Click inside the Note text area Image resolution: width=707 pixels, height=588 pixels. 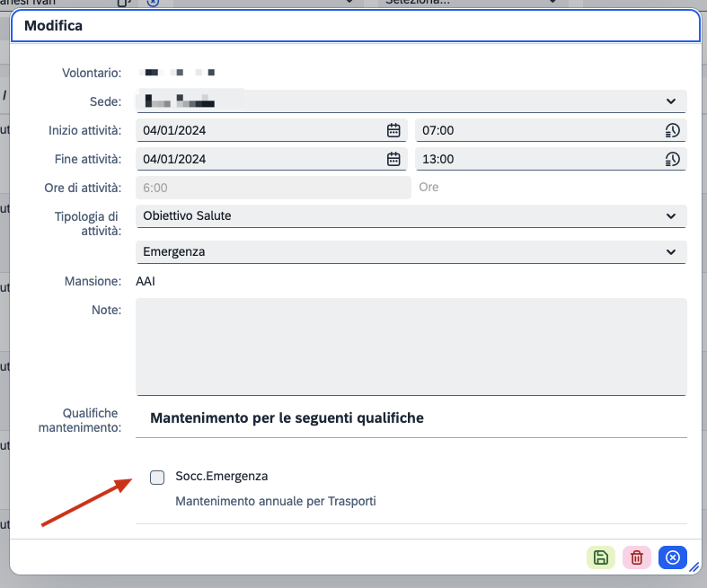[x=411, y=346]
